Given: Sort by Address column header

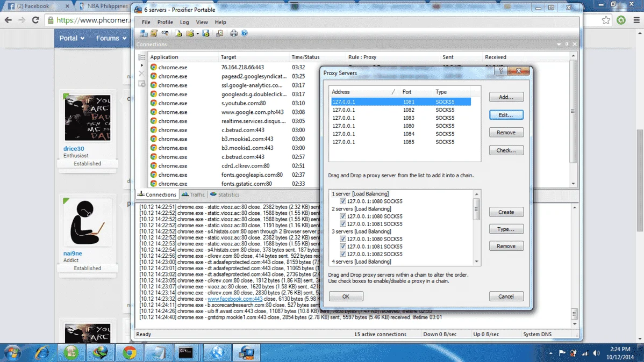Looking at the screenshot, I should tap(363, 92).
